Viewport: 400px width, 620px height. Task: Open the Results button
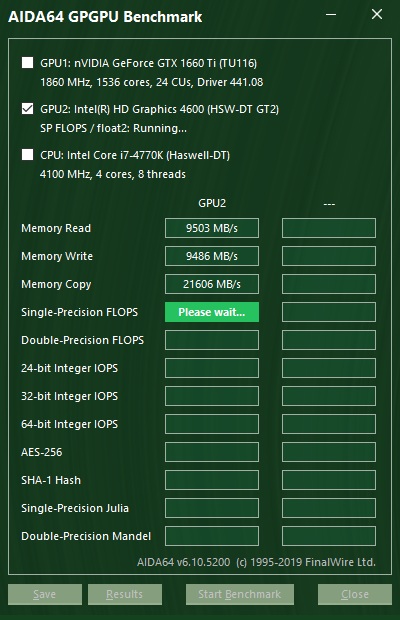tap(125, 594)
